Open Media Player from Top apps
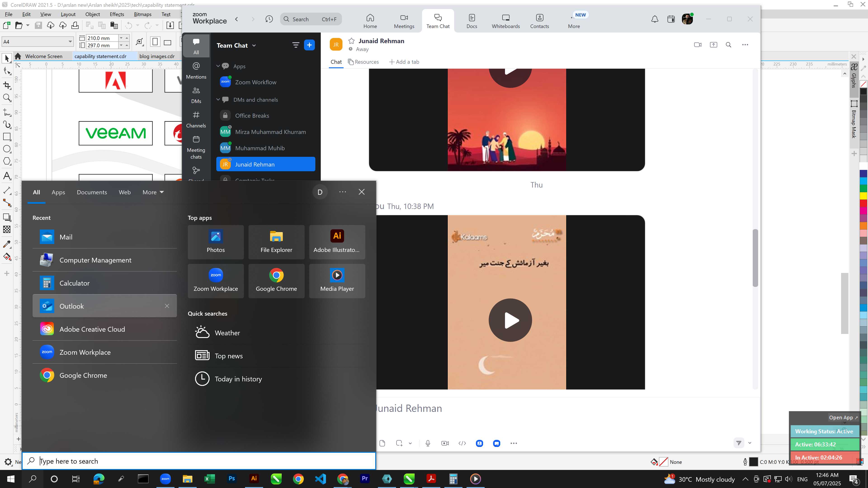The image size is (868, 488). [337, 281]
